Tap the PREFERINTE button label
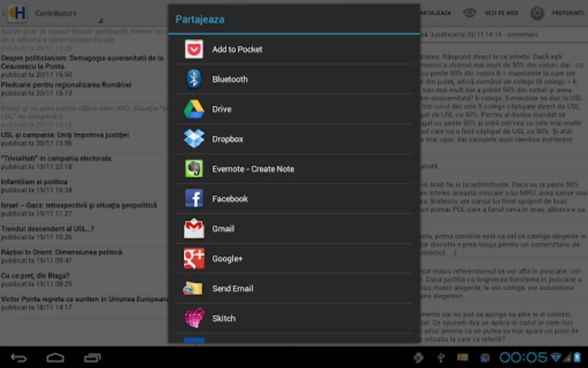This screenshot has height=368, width=588. (x=568, y=13)
